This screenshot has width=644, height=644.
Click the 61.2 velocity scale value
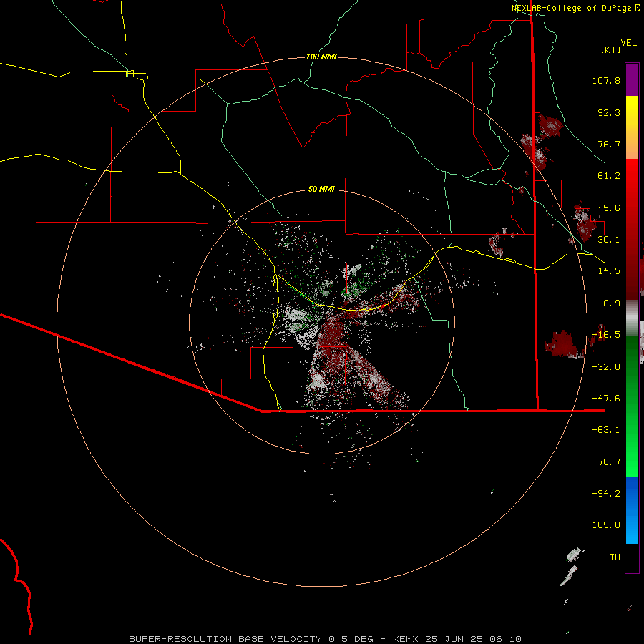click(609, 176)
